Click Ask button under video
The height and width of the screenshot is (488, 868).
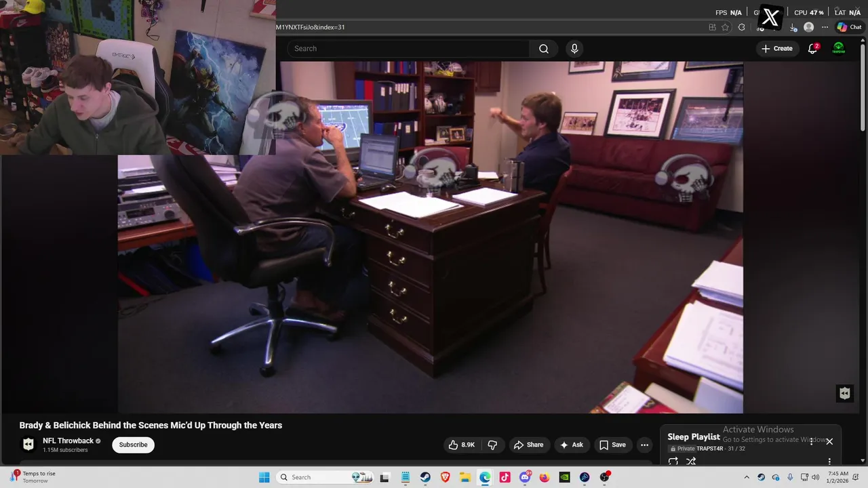pos(571,445)
